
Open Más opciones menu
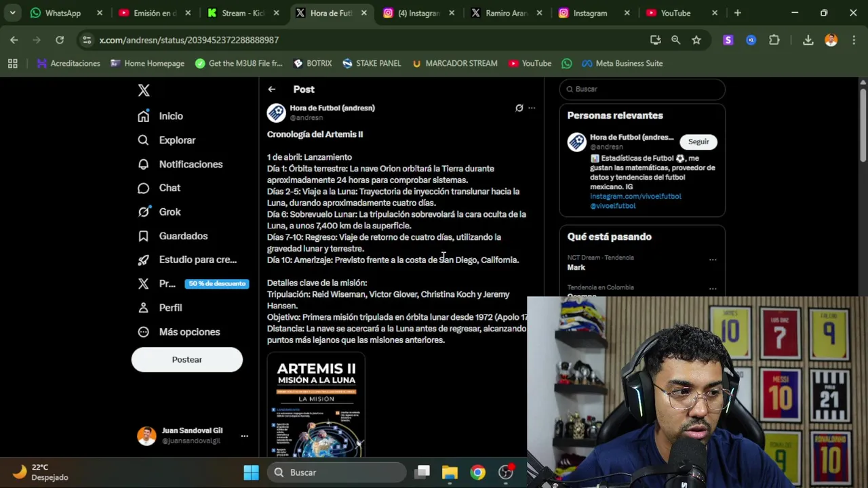179,331
